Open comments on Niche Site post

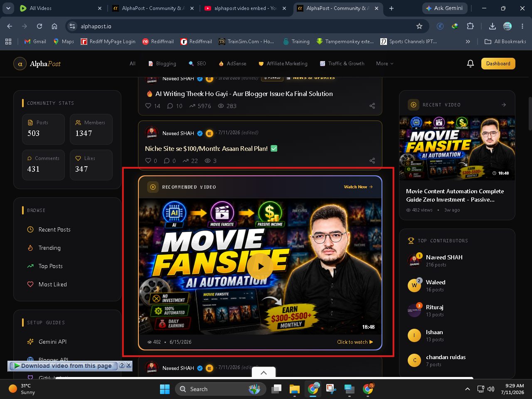[167, 161]
